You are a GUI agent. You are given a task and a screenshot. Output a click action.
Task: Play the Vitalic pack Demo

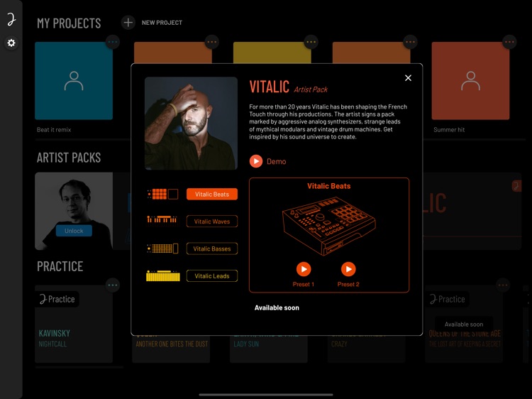[x=256, y=161]
